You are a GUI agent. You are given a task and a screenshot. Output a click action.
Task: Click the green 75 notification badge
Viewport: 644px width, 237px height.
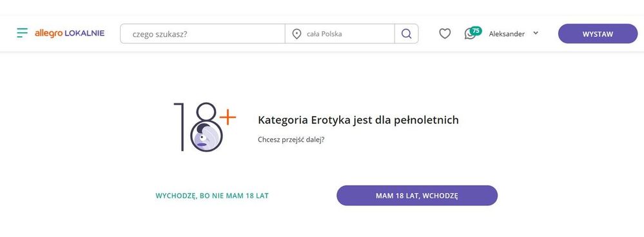click(x=476, y=30)
